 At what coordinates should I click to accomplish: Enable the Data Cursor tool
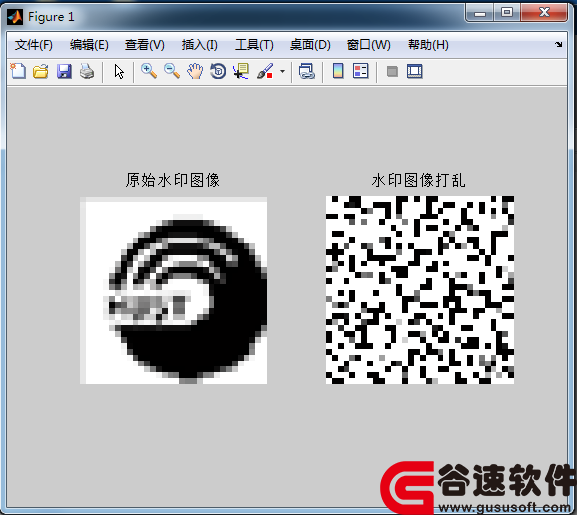pos(241,71)
